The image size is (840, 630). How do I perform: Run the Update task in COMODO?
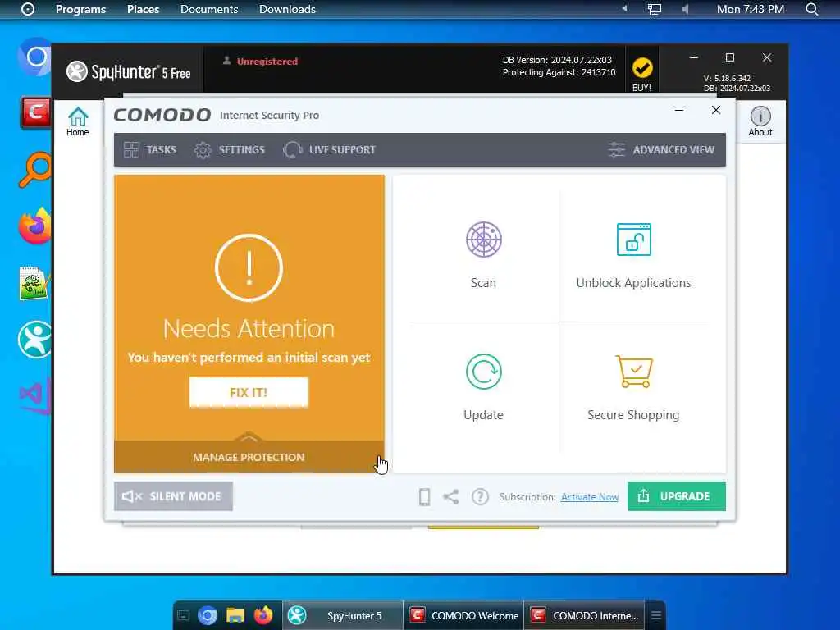(x=483, y=387)
